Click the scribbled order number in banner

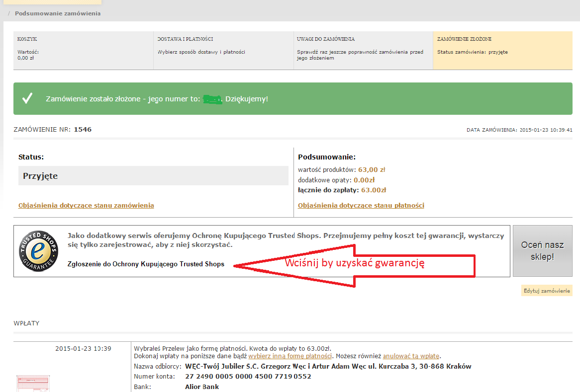(x=212, y=99)
